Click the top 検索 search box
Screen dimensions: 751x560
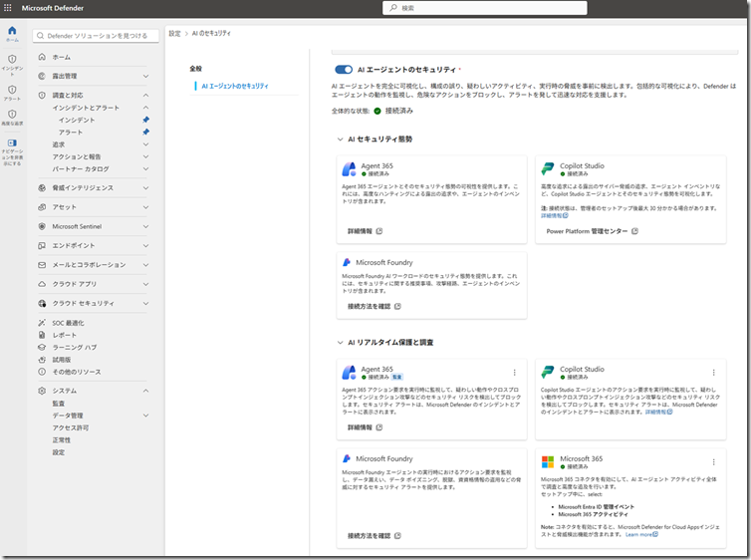click(x=485, y=8)
